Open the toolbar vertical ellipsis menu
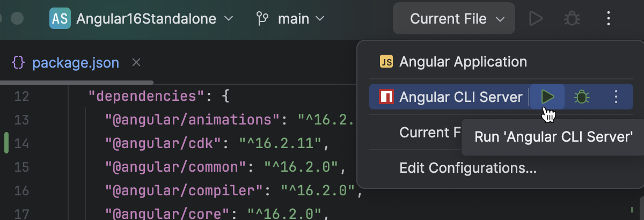The image size is (644, 220). 608,19
